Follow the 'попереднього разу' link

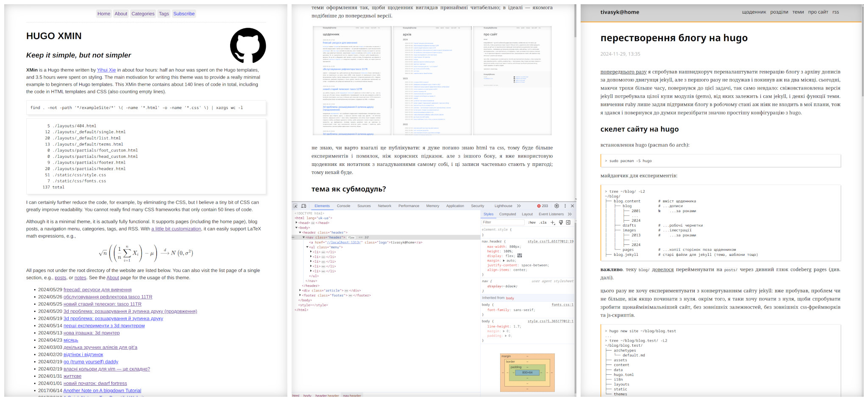[623, 72]
